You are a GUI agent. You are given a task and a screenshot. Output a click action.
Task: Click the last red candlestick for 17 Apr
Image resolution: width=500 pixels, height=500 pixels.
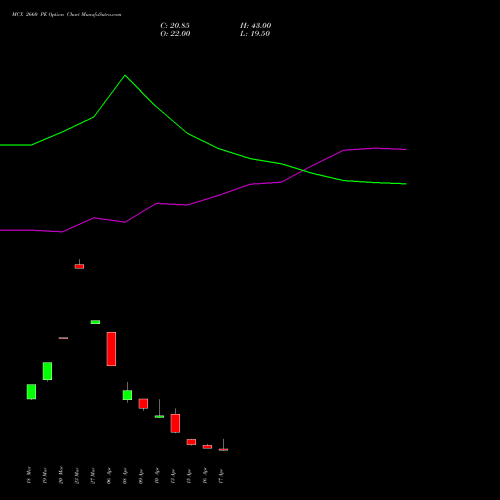223,450
